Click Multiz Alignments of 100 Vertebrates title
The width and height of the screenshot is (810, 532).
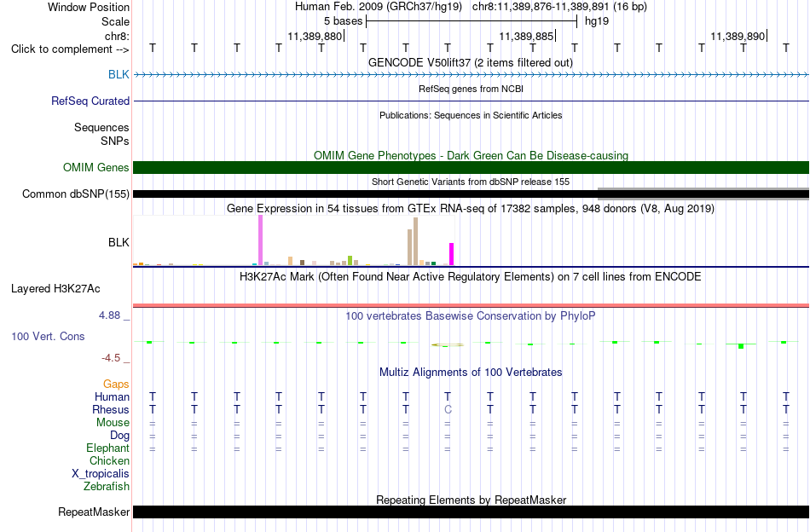471,372
